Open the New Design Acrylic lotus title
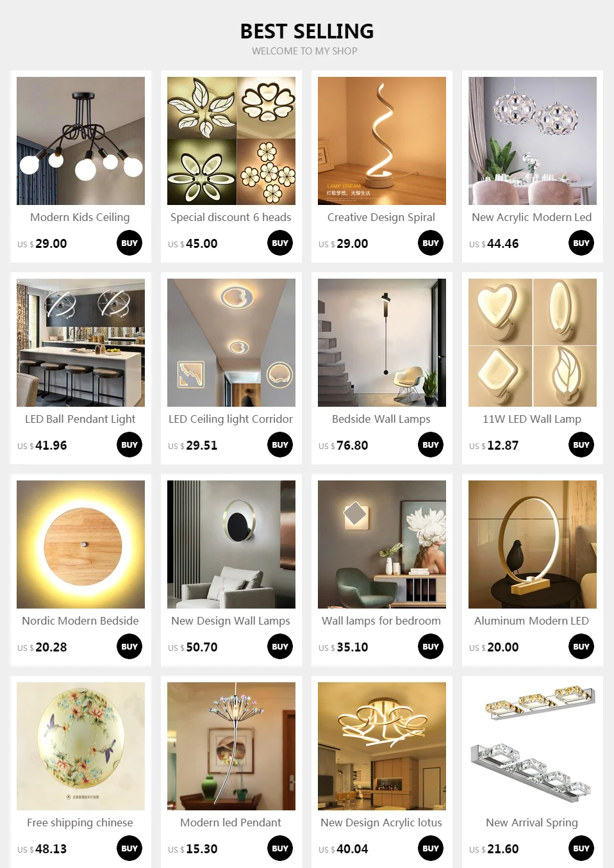 (x=381, y=823)
